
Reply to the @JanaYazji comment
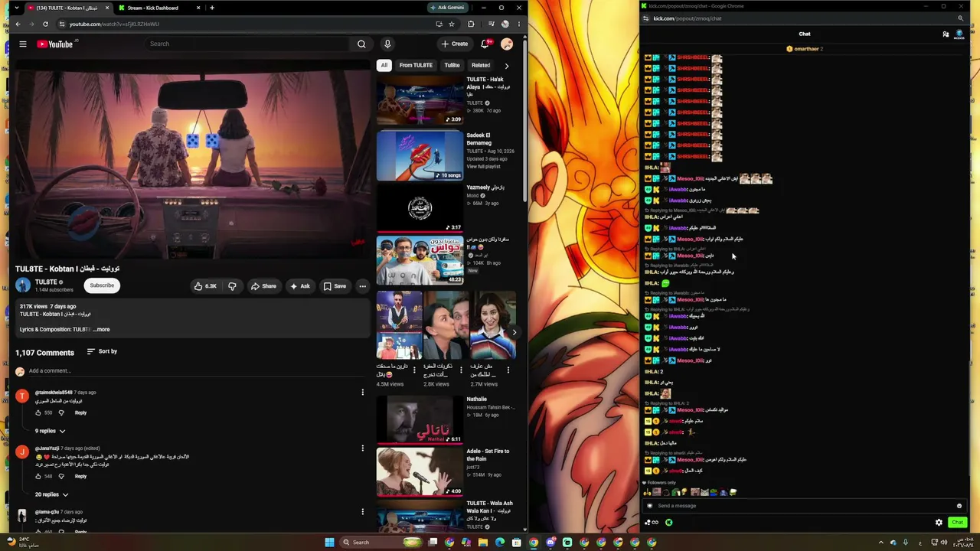(80, 476)
